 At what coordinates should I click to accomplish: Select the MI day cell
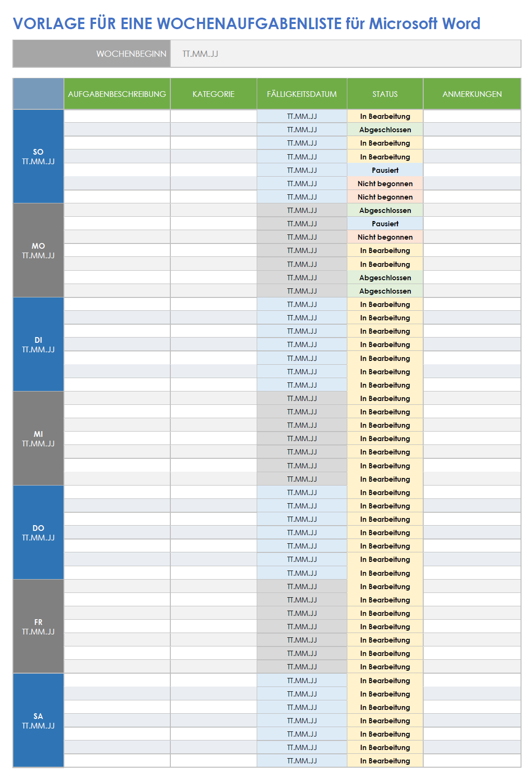pyautogui.click(x=38, y=439)
